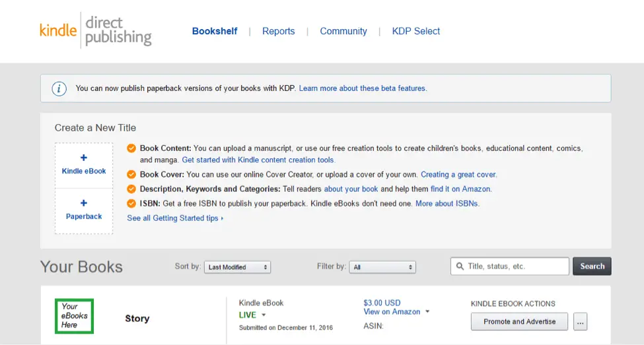
Task: Click the Kindle Direct Publishing logo
Action: (96, 30)
